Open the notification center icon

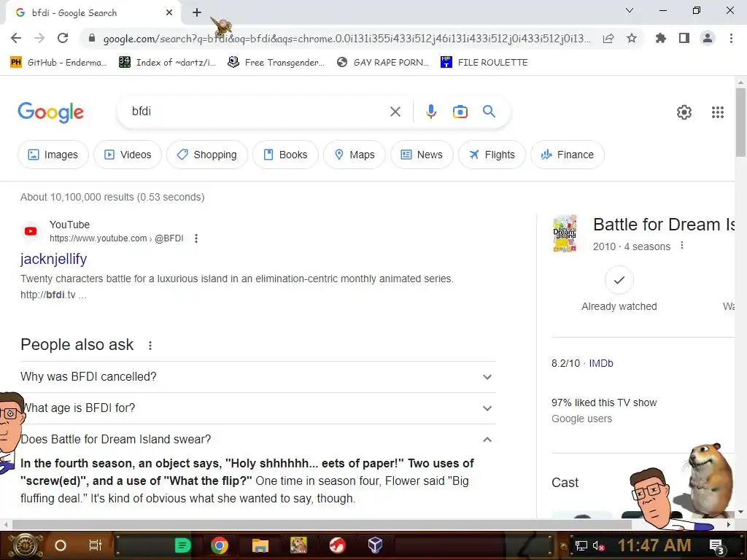pyautogui.click(x=716, y=546)
